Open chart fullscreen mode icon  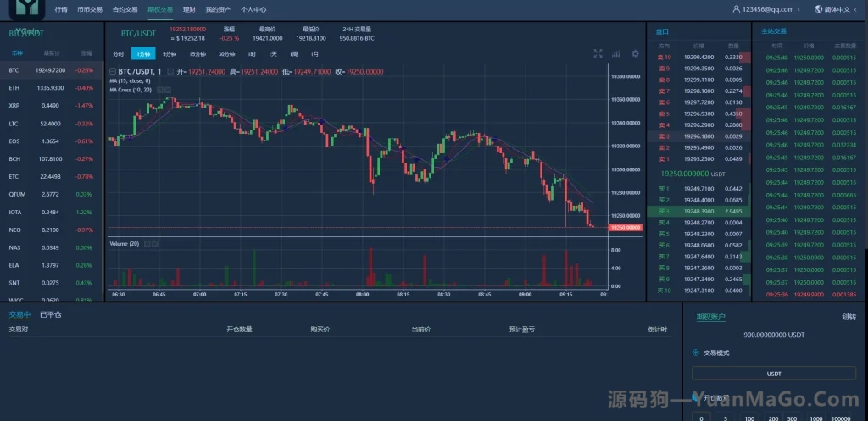(x=598, y=53)
